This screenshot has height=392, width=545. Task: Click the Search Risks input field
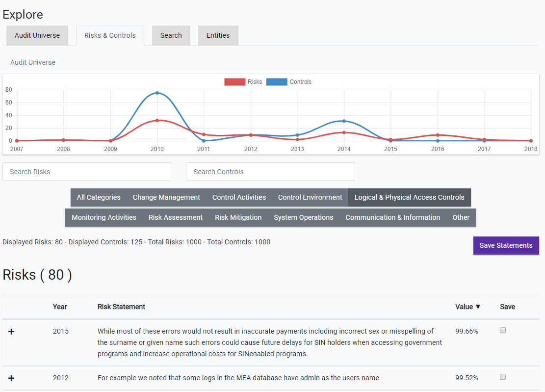87,172
